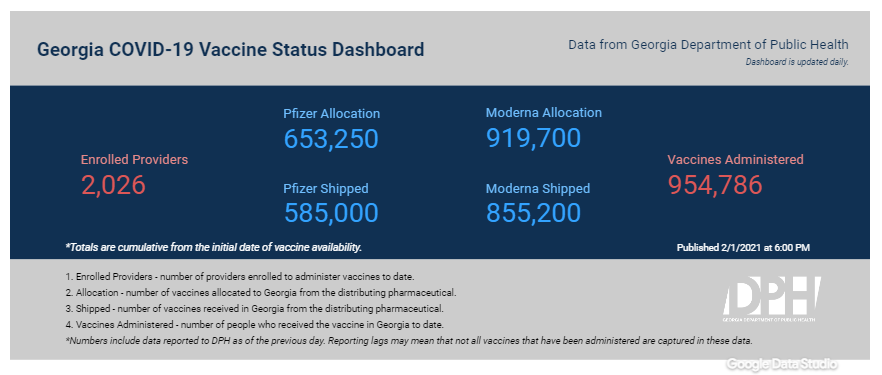Click the Published 2/1/2021 at 6:00 PM timestamp
The width and height of the screenshot is (882, 375).
tap(743, 247)
